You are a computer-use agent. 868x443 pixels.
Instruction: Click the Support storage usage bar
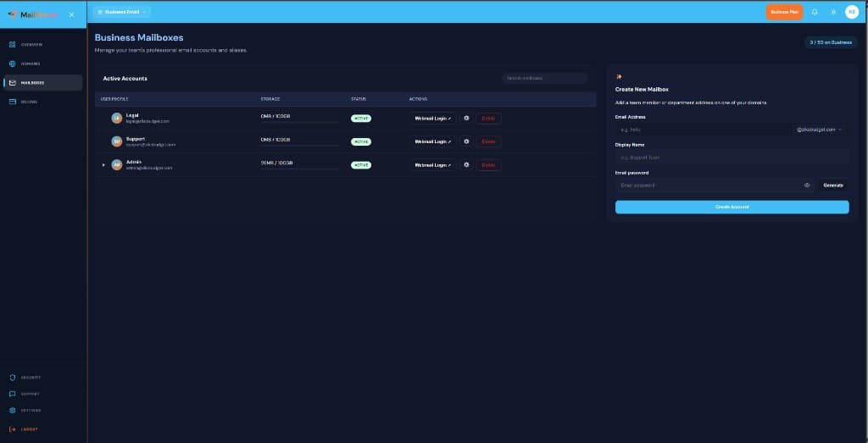pyautogui.click(x=299, y=146)
